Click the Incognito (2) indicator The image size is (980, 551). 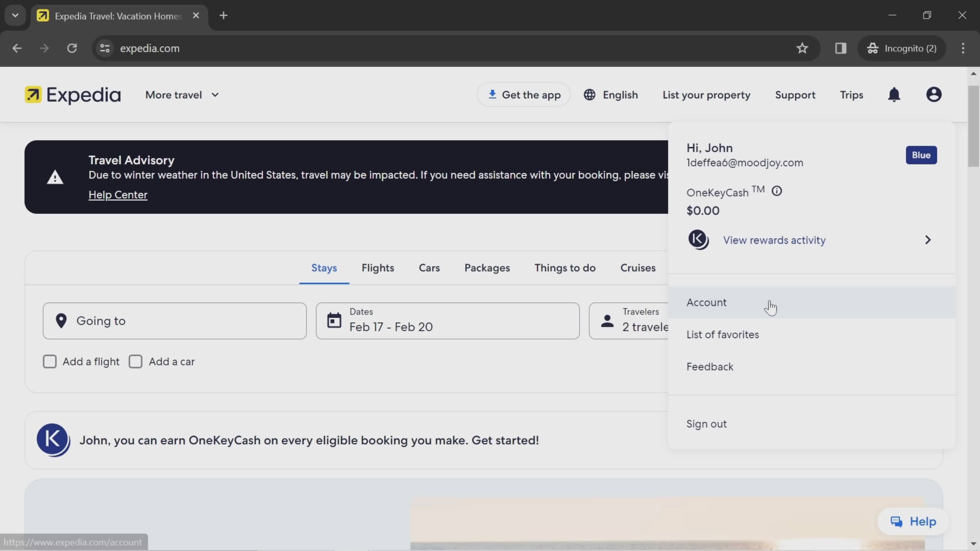click(x=902, y=48)
